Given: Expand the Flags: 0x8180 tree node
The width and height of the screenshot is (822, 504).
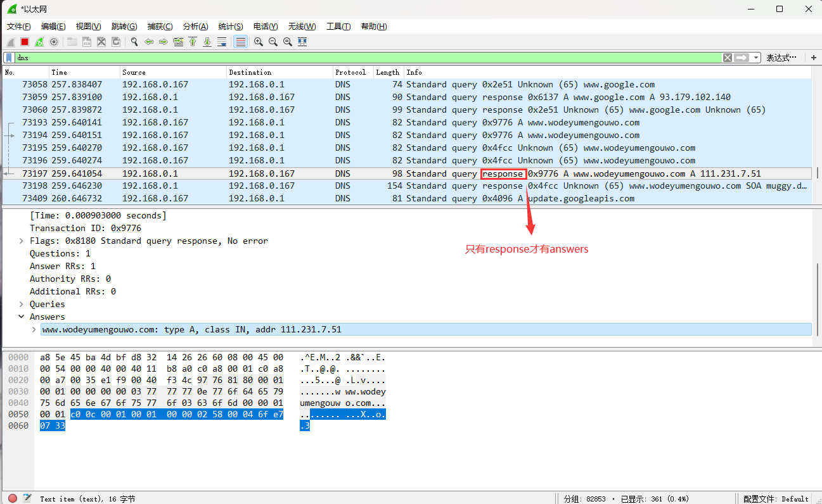Looking at the screenshot, I should [22, 241].
